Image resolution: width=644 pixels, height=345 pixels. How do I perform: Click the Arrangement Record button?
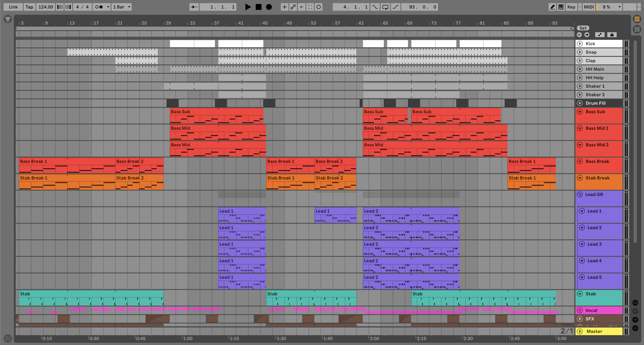point(269,7)
